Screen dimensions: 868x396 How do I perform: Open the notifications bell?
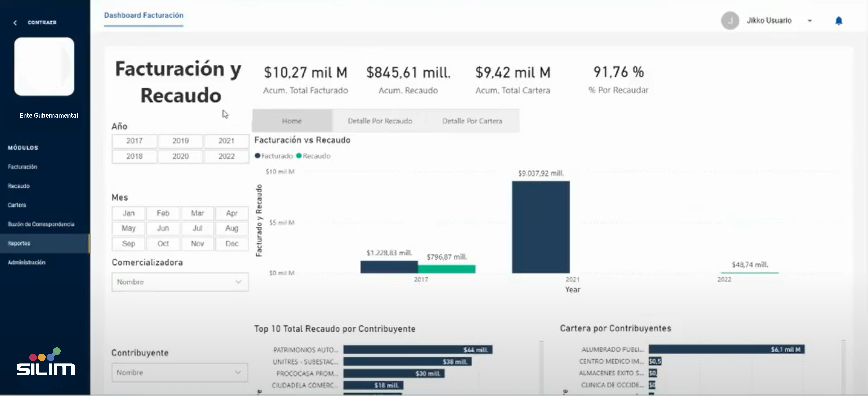click(x=839, y=21)
